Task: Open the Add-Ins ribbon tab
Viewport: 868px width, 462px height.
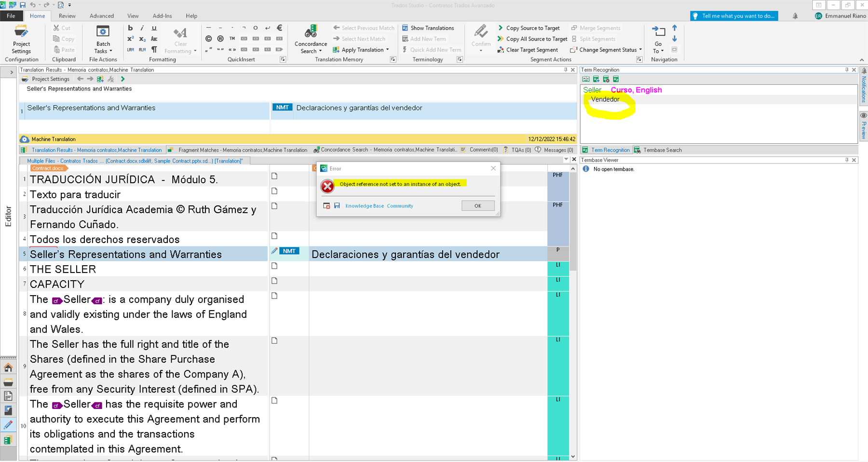Action: pyautogui.click(x=162, y=16)
